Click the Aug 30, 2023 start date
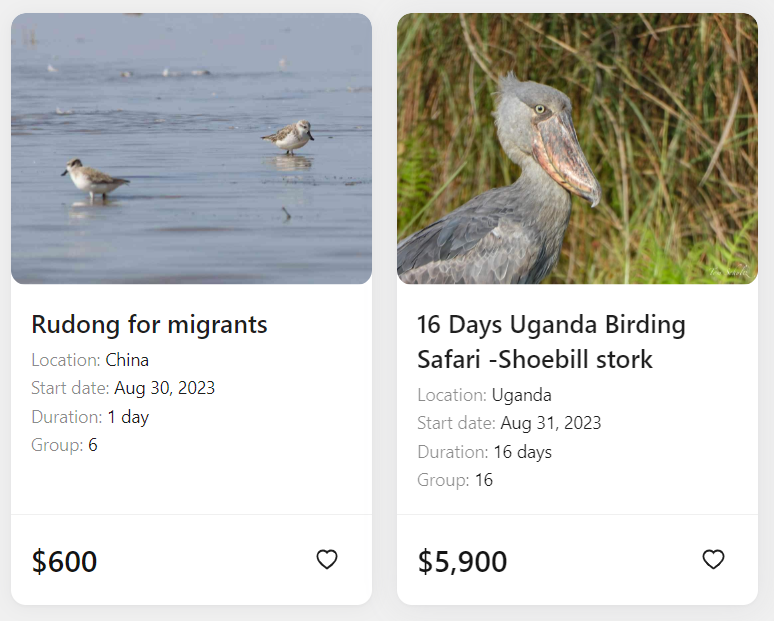The height and width of the screenshot is (621, 774). click(x=165, y=388)
